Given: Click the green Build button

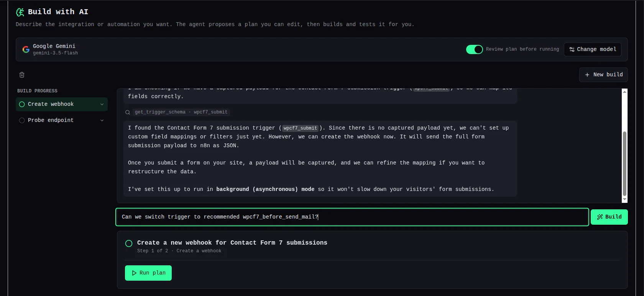Looking at the screenshot, I should tap(609, 217).
